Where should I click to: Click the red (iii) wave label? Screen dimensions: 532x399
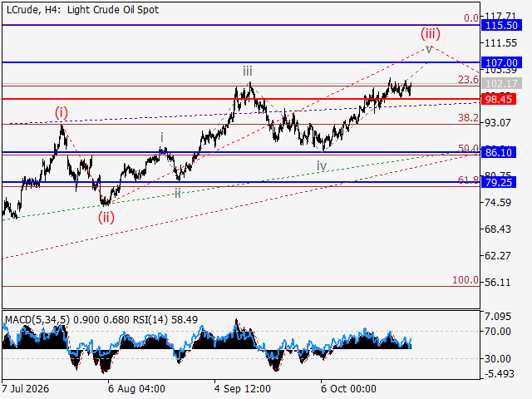[x=431, y=33]
